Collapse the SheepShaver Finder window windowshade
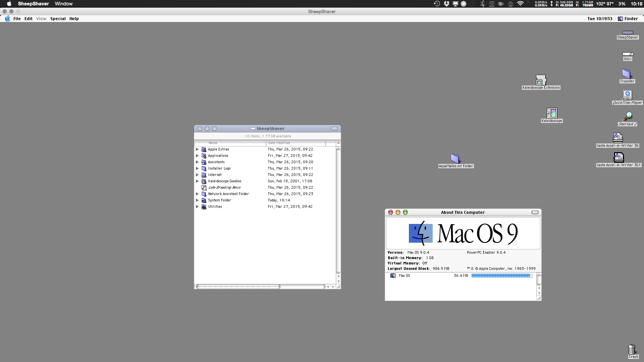Image resolution: width=644 pixels, height=362 pixels. pyautogui.click(x=334, y=129)
